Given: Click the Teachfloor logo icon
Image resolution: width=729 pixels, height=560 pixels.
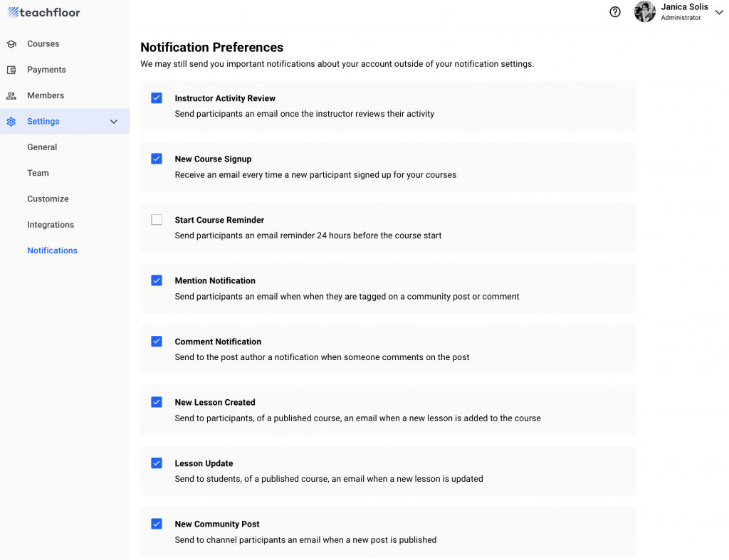Looking at the screenshot, I should (x=14, y=12).
